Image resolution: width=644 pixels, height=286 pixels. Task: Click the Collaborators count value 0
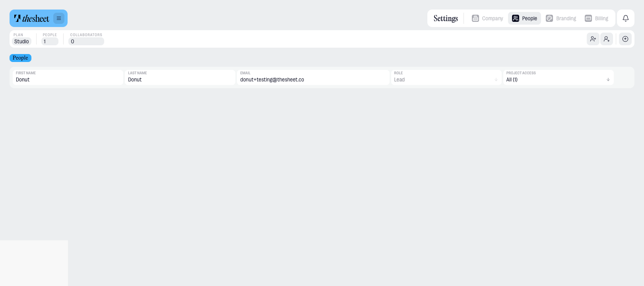(x=86, y=41)
